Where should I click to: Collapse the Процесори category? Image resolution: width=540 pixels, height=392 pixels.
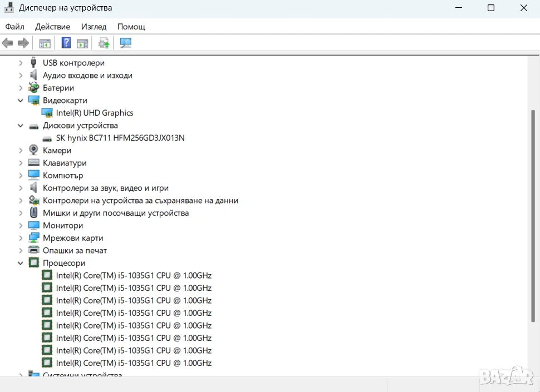(21, 263)
